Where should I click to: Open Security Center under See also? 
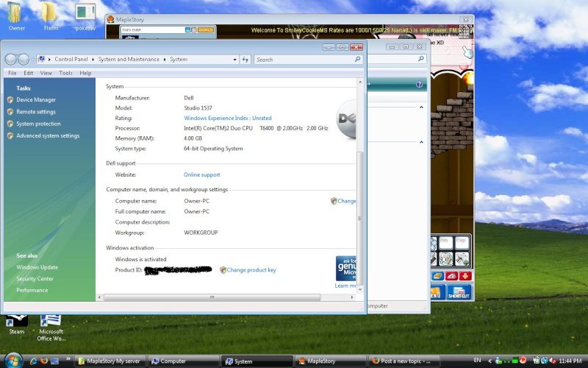pos(35,279)
